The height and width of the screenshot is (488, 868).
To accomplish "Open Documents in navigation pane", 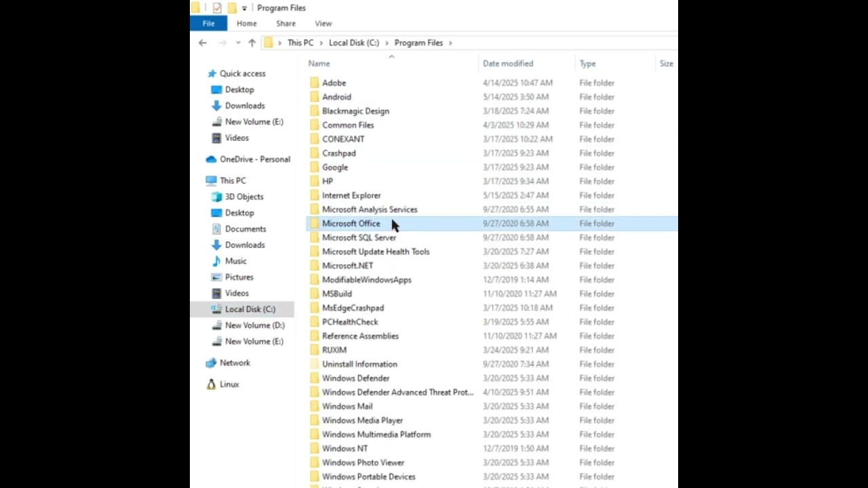I will point(245,229).
